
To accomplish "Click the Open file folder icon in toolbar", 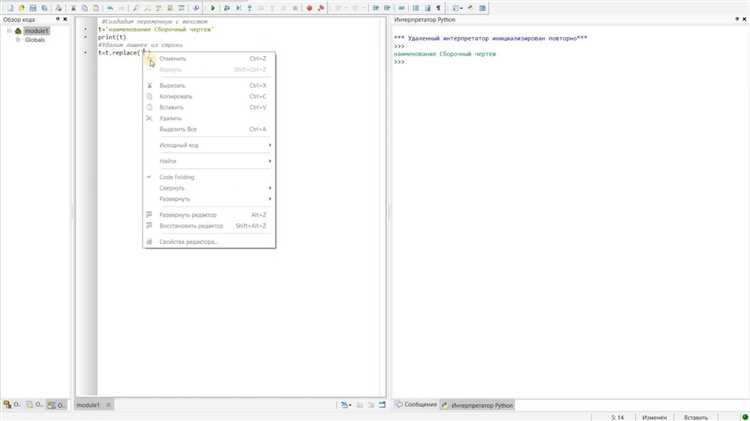I will [x=22, y=8].
